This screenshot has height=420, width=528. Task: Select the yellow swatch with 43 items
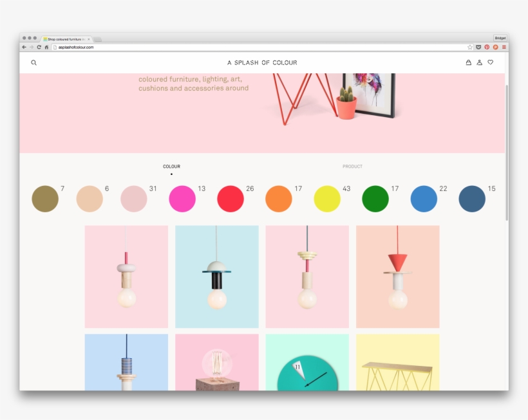(x=327, y=199)
